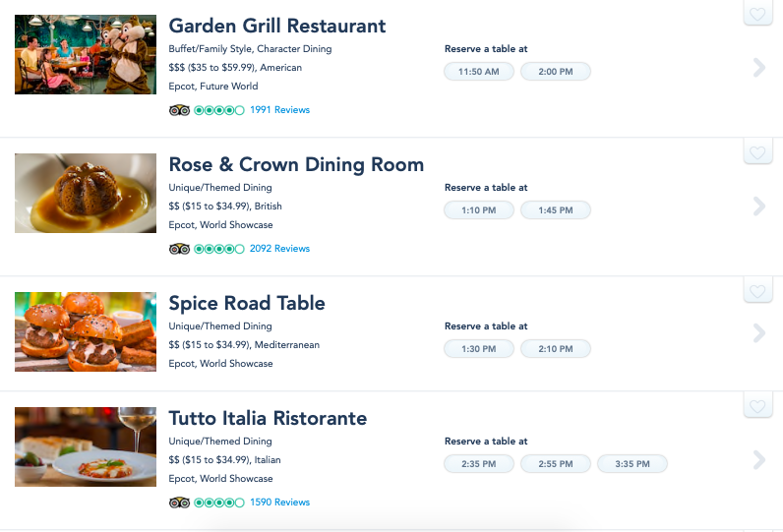Book Tutto Italia at 3:35 PM
This screenshot has height=532, width=783.
click(x=632, y=463)
